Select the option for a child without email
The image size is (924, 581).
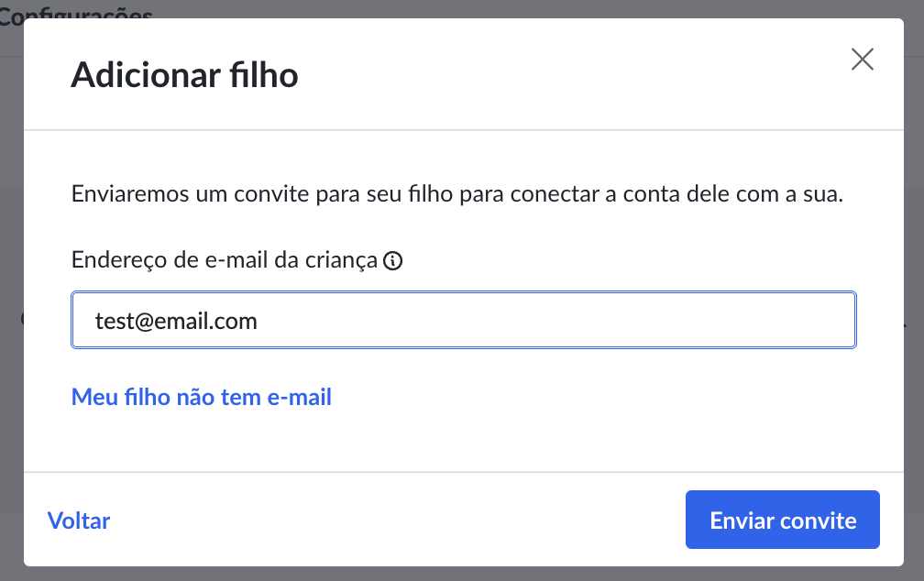[x=201, y=397]
